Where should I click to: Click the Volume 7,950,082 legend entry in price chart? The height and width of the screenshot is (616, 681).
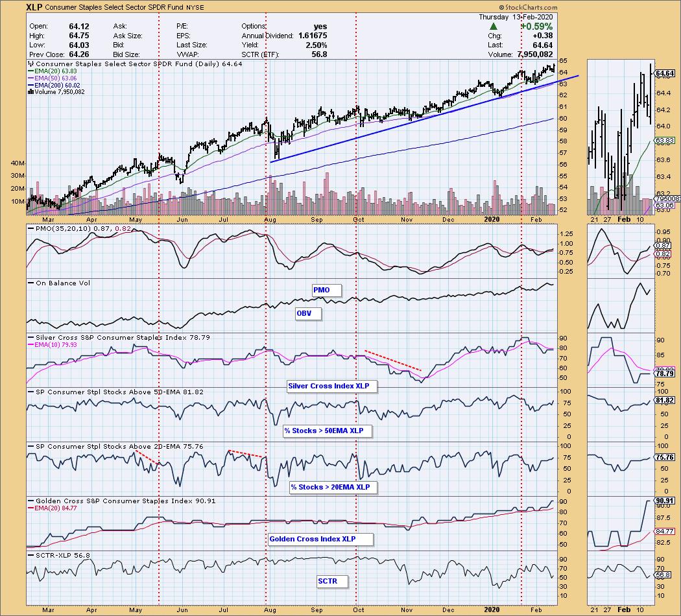(56, 92)
